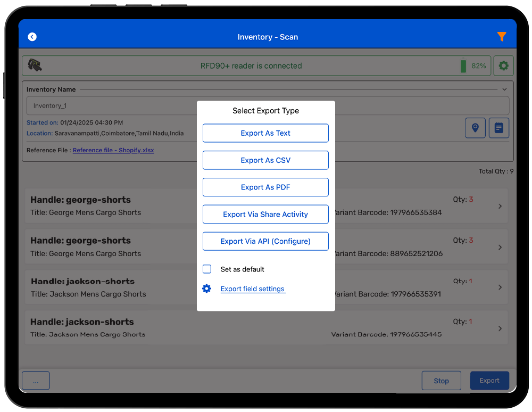The width and height of the screenshot is (532, 412).
Task: Collapse the Inventory Name section chevron
Action: (504, 89)
